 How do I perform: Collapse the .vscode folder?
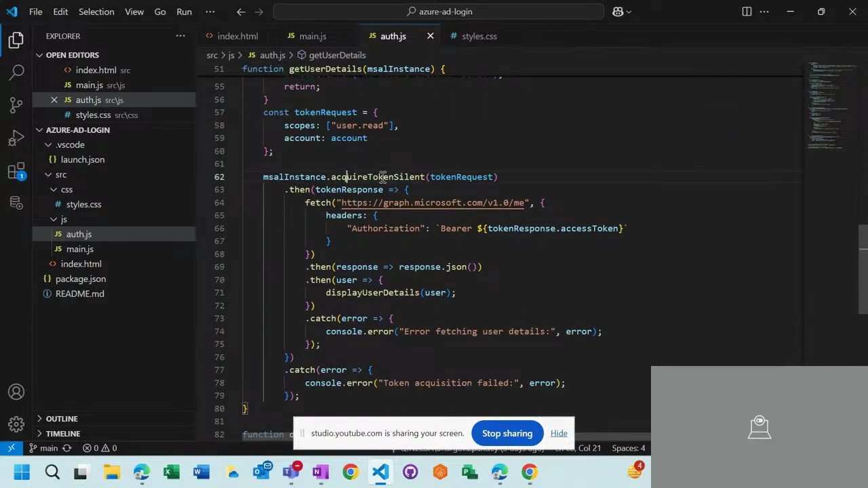(x=71, y=144)
